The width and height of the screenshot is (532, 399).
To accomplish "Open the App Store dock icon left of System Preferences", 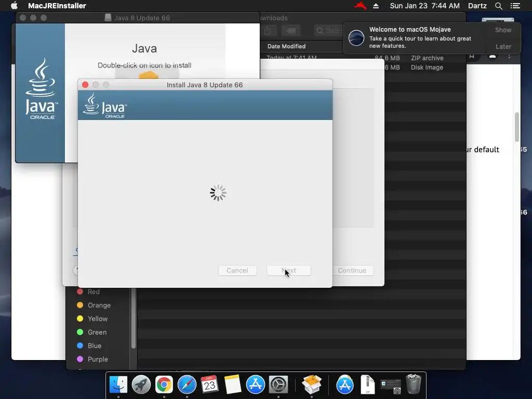I will (256, 384).
